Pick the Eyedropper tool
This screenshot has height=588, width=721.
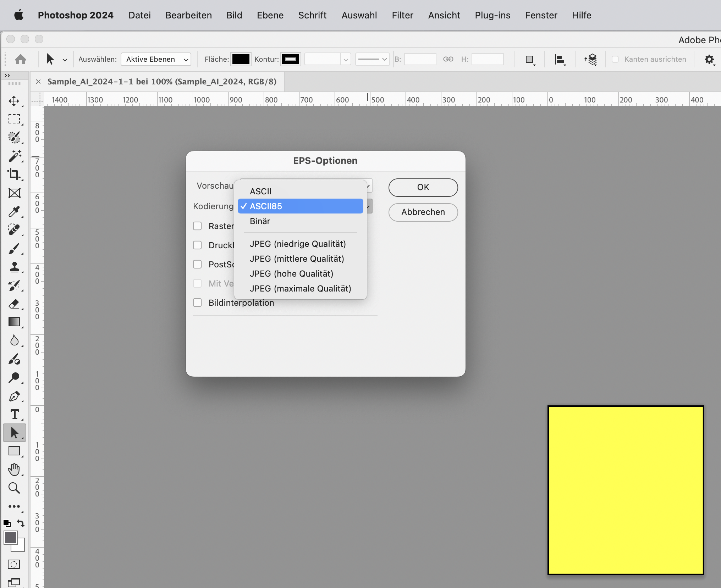pyautogui.click(x=14, y=212)
